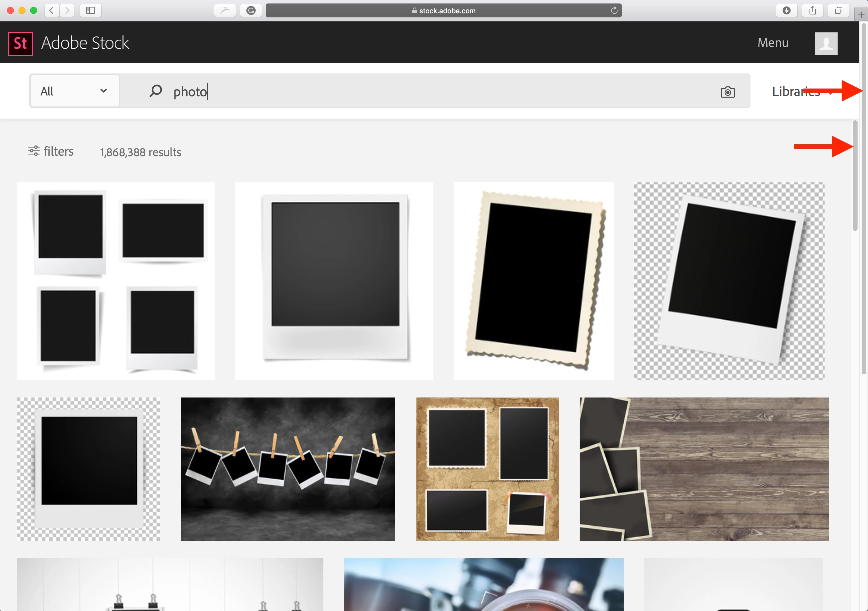Screen dimensions: 868x611
Task: Click the Adobe Stock St logo icon
Action: pyautogui.click(x=21, y=43)
